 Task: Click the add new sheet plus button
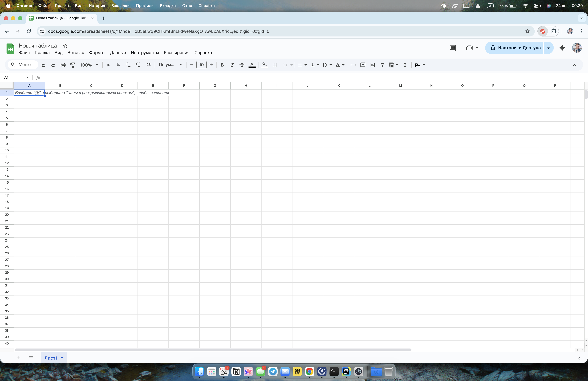(x=19, y=358)
